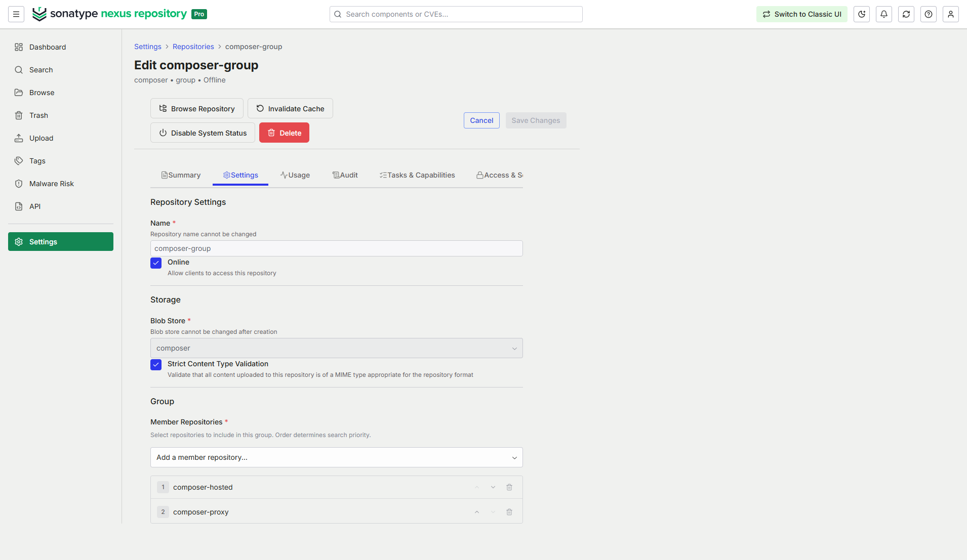Viewport: 967px width, 560px height.
Task: Remove composer-hosted from member list
Action: click(509, 487)
